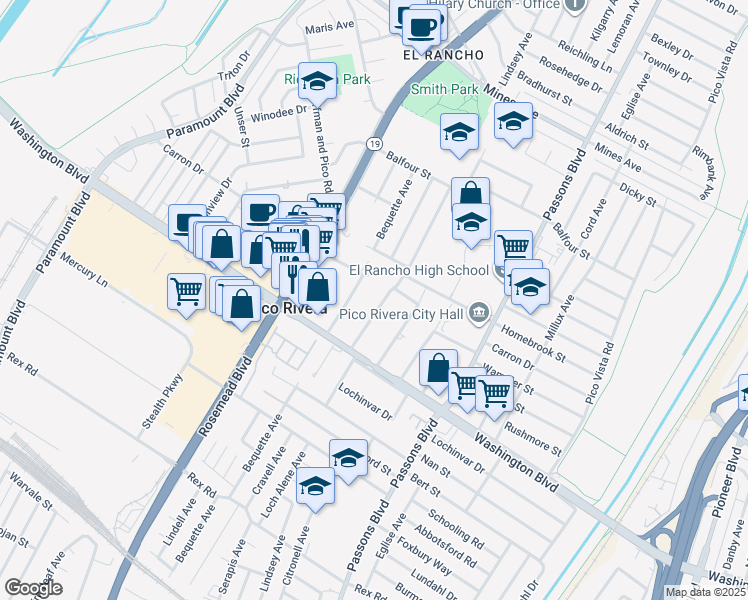Select the shopping bag marker above Pico Rivera label
This screenshot has height=600, width=748.
318,288
